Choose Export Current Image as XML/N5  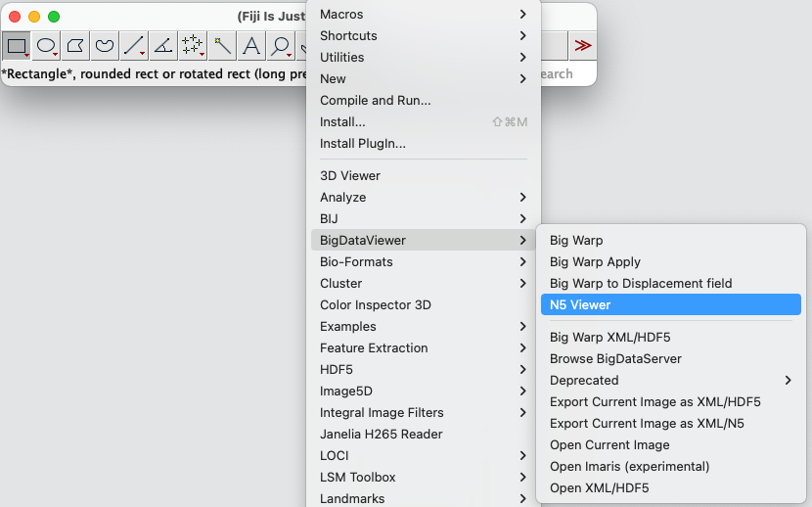point(670,424)
